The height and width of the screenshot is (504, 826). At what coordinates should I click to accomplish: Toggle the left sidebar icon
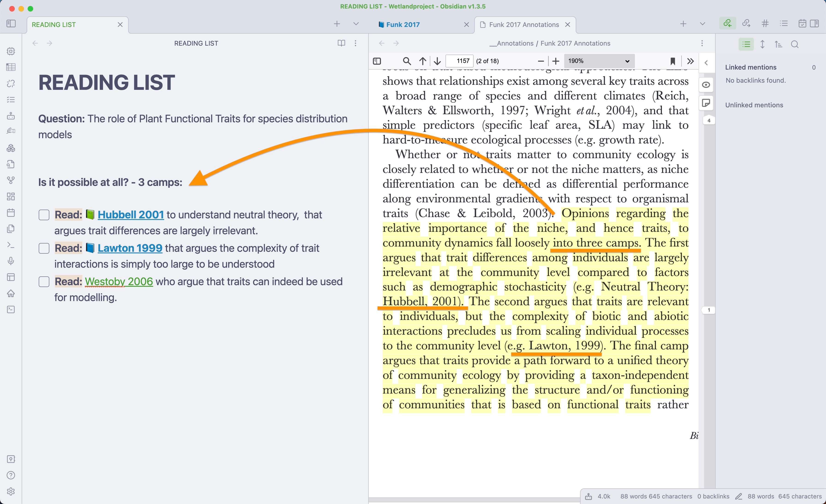11,23
